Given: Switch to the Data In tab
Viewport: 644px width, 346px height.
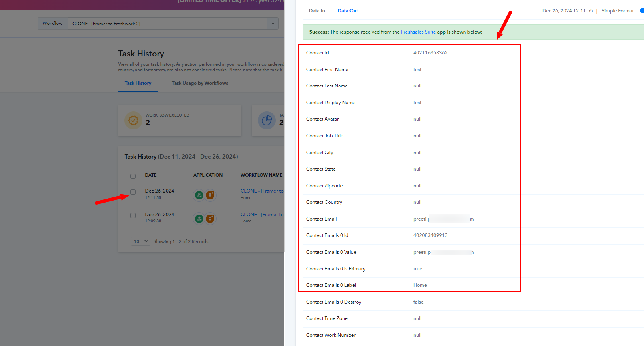Looking at the screenshot, I should [x=317, y=11].
